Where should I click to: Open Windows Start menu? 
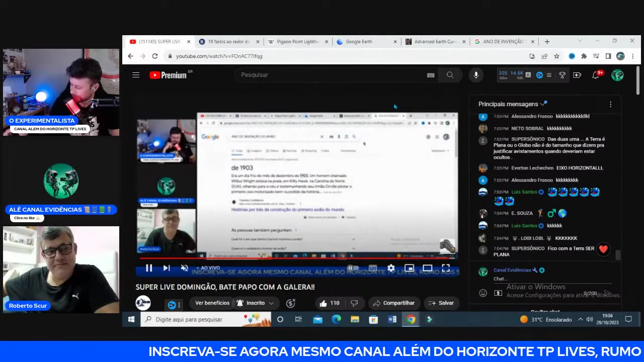pos(131,319)
